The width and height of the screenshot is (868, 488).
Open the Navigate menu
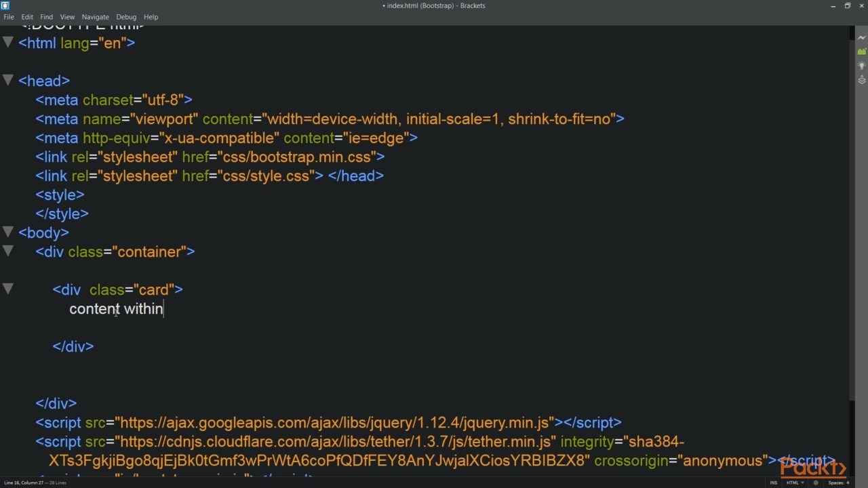(96, 17)
